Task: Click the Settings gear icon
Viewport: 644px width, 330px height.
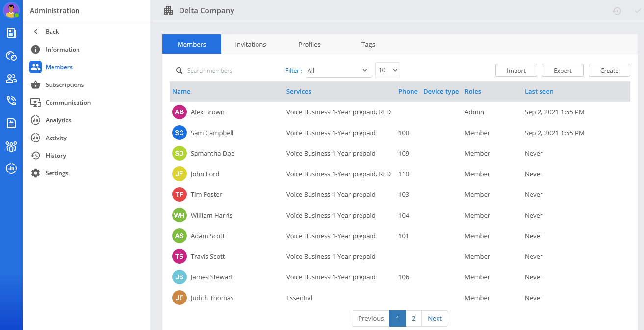Action: [x=35, y=173]
